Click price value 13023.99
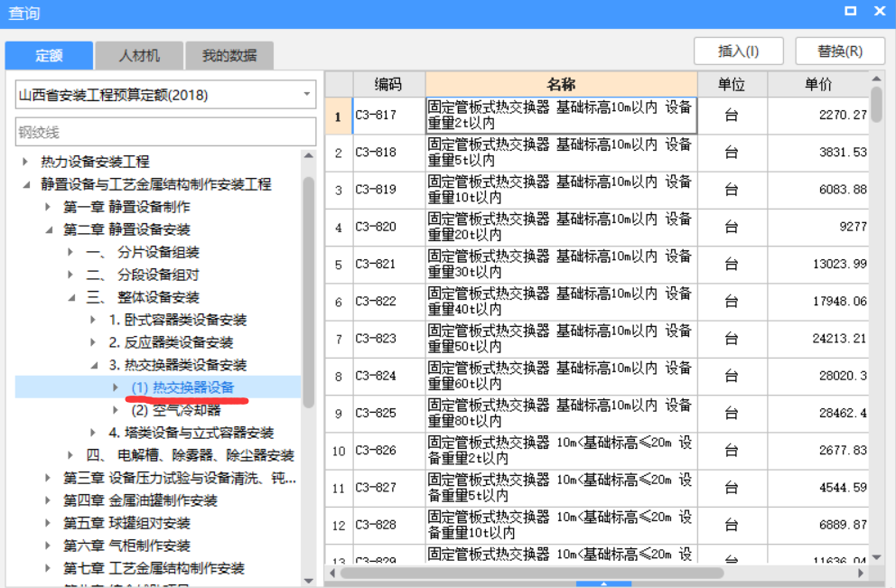Image resolution: width=896 pixels, height=588 pixels. click(x=839, y=264)
